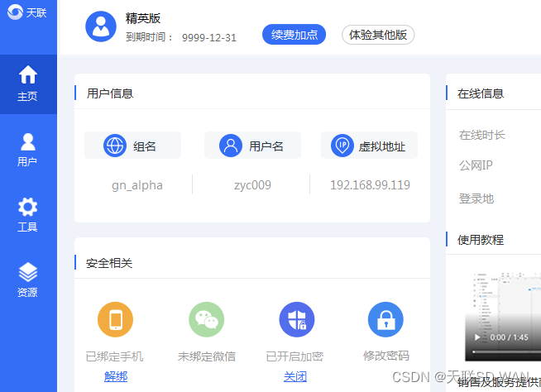Screen dimensions: 541x392
Task: Click the 公网IP label
Action: point(476,165)
